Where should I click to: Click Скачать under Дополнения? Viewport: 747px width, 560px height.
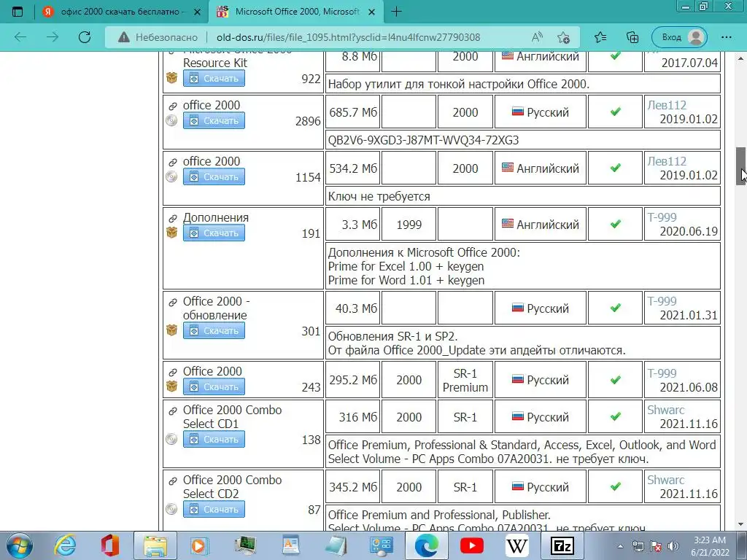point(214,233)
